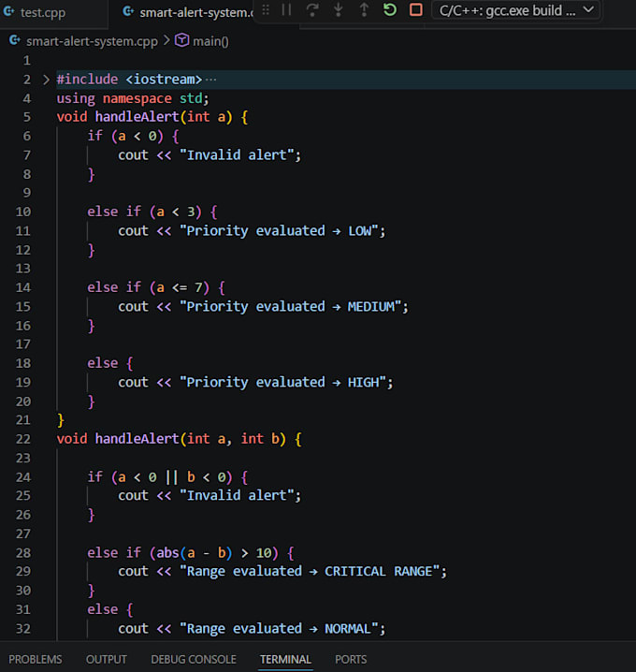Click the C++ icon on the test.cpp tab
The width and height of the screenshot is (636, 672).
9,11
